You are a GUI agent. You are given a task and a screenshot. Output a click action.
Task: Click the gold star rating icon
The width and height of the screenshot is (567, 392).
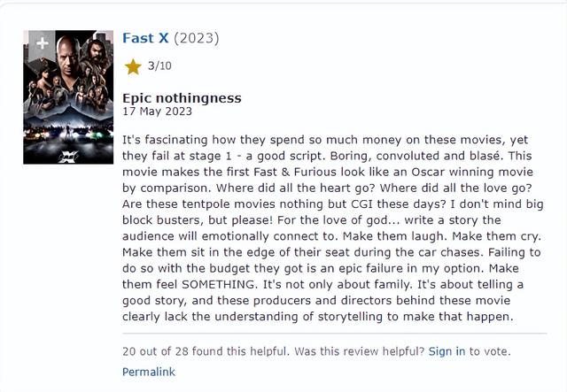pyautogui.click(x=133, y=66)
